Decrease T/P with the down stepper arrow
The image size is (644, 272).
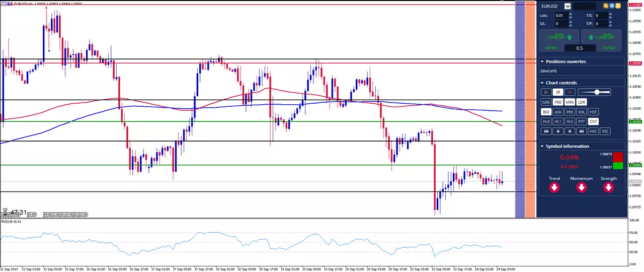click(x=611, y=25)
